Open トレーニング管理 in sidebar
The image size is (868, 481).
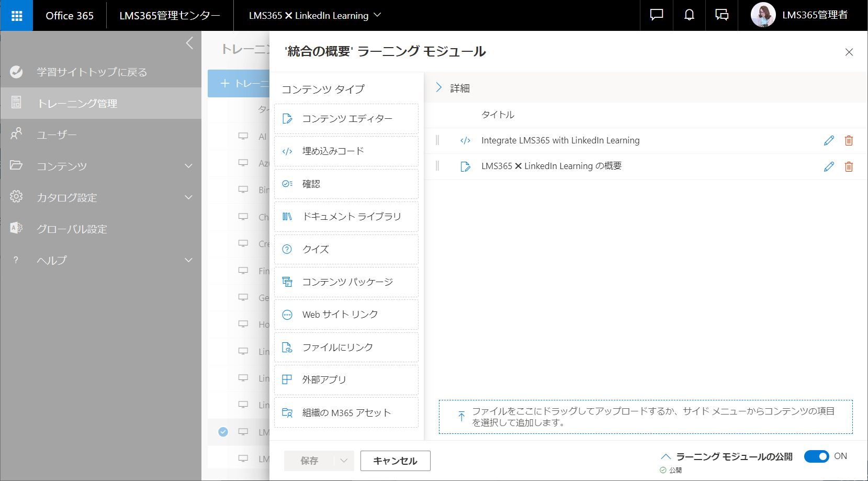(77, 104)
